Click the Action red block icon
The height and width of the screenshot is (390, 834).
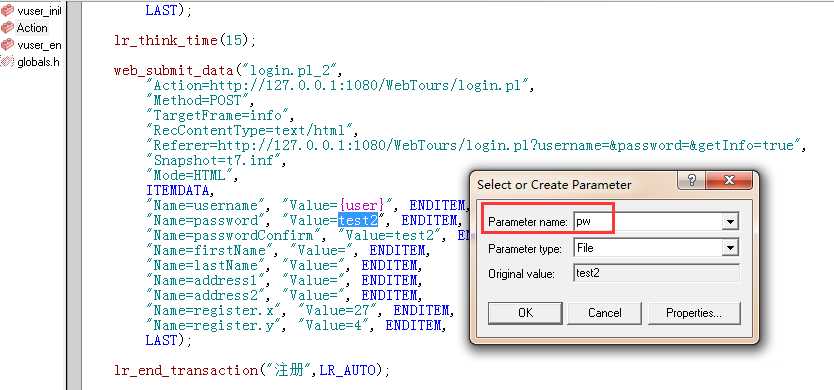coord(7,27)
